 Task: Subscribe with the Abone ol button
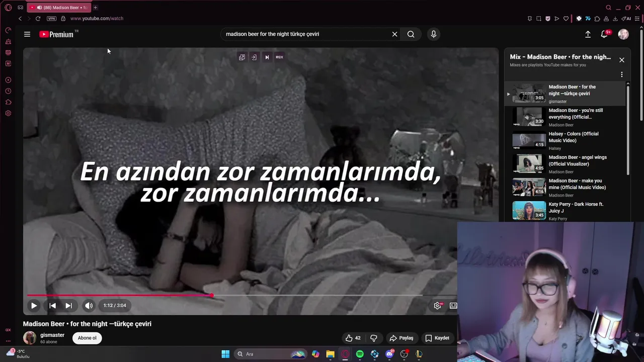click(87, 338)
